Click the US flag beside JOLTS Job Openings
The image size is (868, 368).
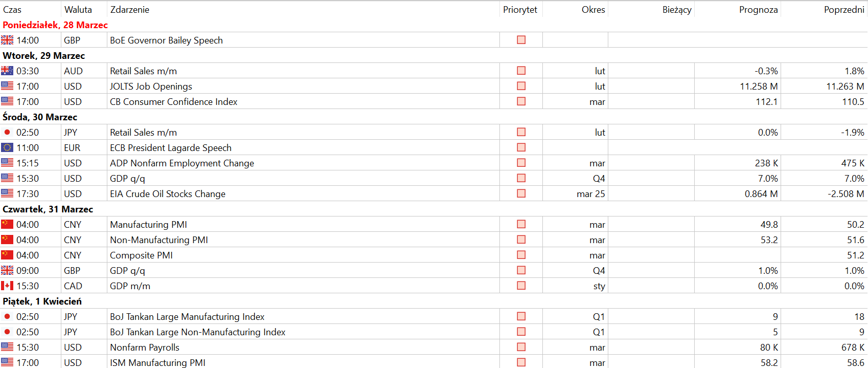[x=7, y=86]
